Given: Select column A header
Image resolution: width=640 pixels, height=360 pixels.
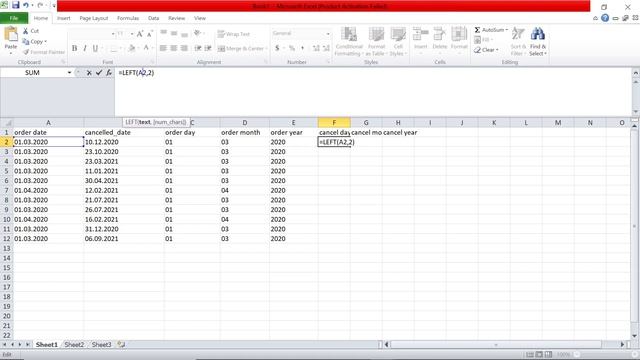Looking at the screenshot, I should tap(48, 123).
